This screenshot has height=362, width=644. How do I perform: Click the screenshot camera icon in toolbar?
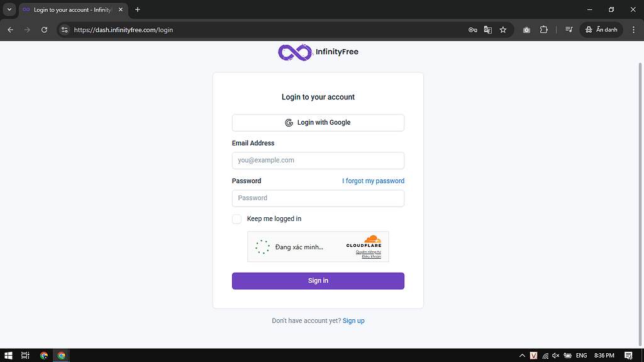click(526, 30)
